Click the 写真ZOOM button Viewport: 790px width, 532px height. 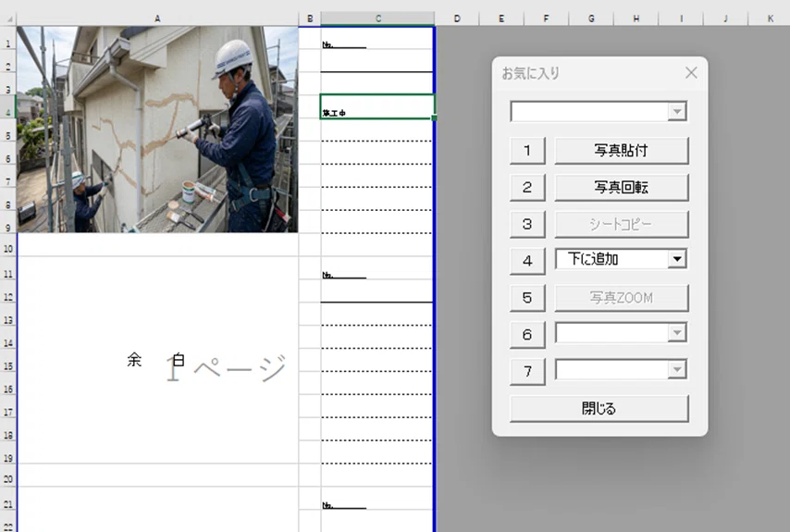622,298
